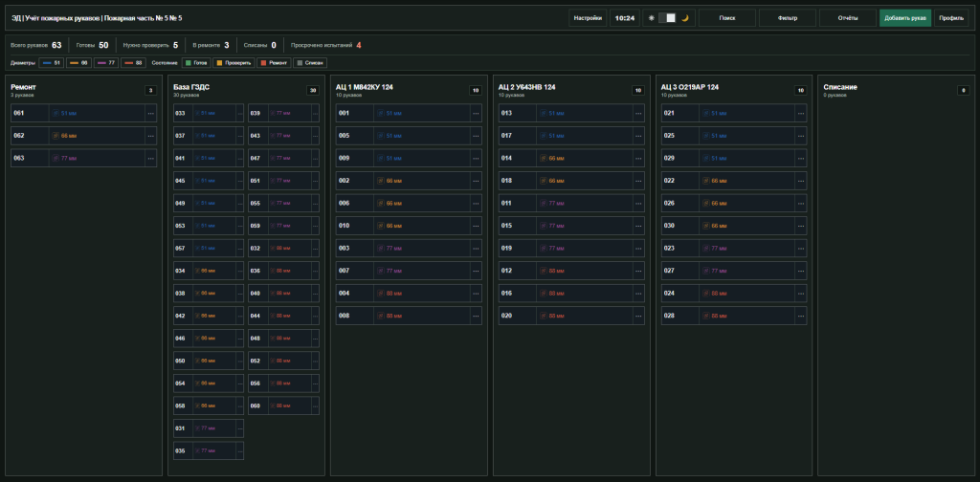
Task: Click the orange hose icon on card 062
Action: click(x=56, y=136)
